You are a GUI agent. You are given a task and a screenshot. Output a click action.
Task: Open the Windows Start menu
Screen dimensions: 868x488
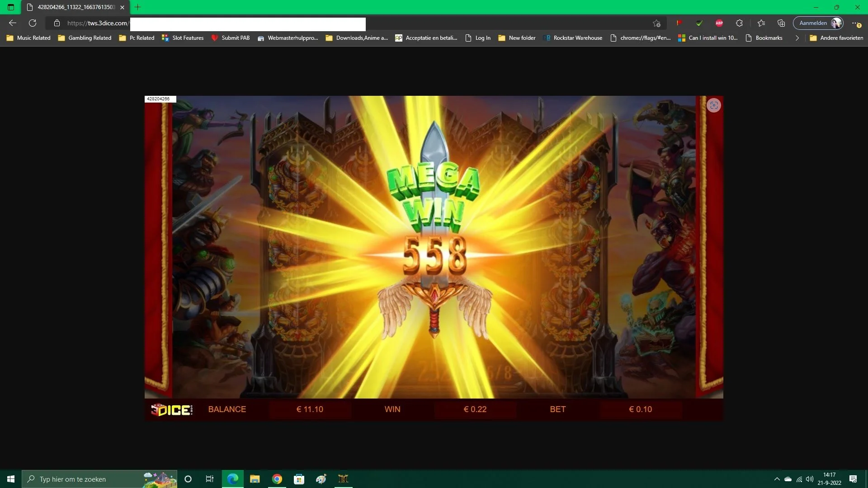(x=11, y=479)
